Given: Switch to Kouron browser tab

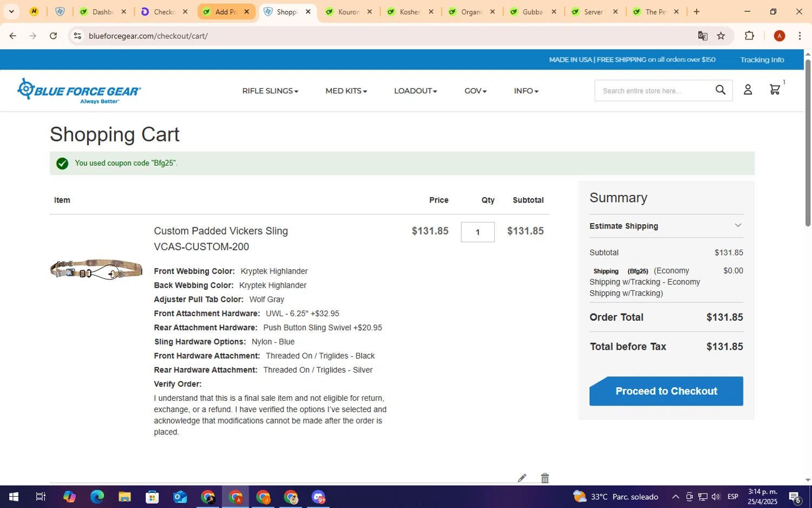Looking at the screenshot, I should click(x=348, y=11).
